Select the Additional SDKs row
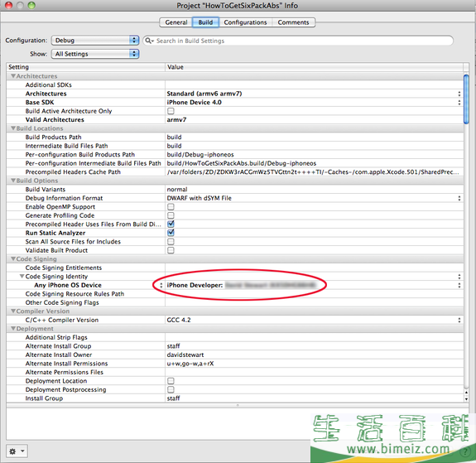The height and width of the screenshot is (463, 476). click(235, 84)
